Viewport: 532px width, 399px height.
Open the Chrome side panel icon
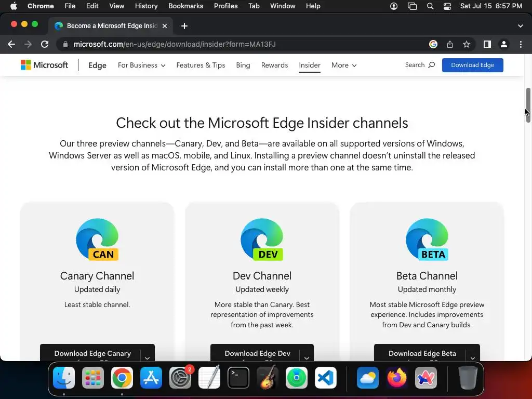tap(487, 44)
